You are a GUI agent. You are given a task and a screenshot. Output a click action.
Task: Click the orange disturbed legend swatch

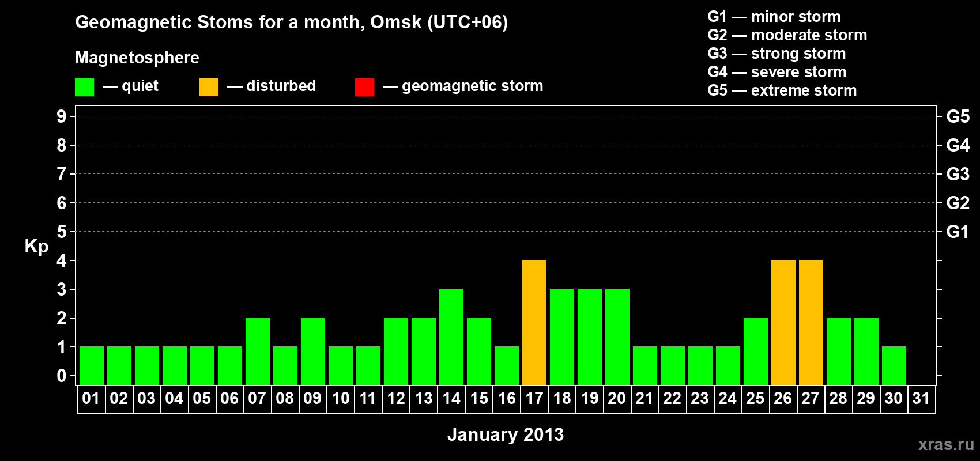(x=209, y=87)
